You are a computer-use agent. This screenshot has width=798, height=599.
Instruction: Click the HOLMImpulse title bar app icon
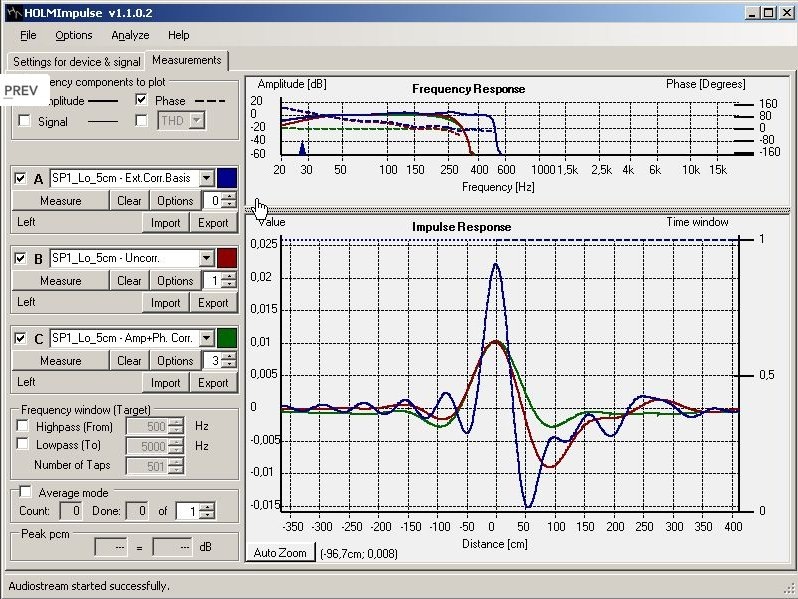14,13
